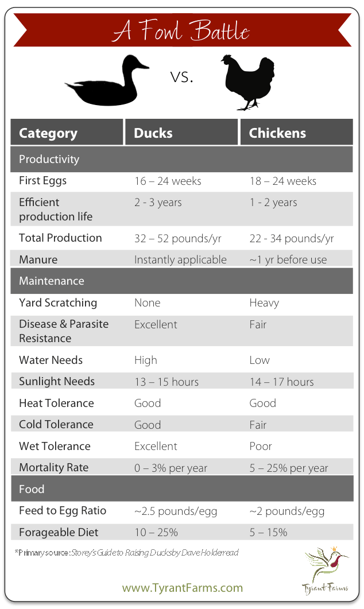Screen dimensions: 364x609
Task: Click the Maintenance section header
Action: coord(182,281)
